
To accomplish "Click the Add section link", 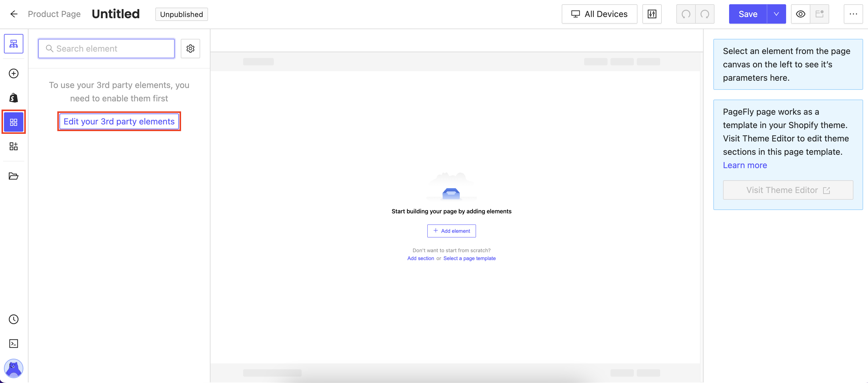I will tap(421, 258).
